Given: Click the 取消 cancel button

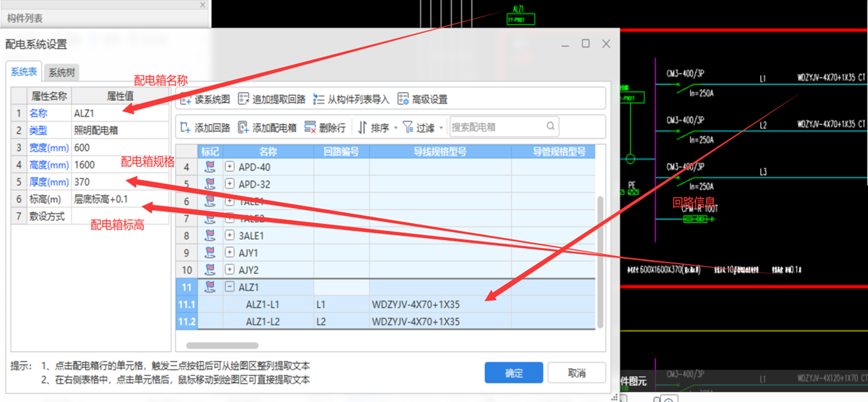Looking at the screenshot, I should click(x=577, y=373).
